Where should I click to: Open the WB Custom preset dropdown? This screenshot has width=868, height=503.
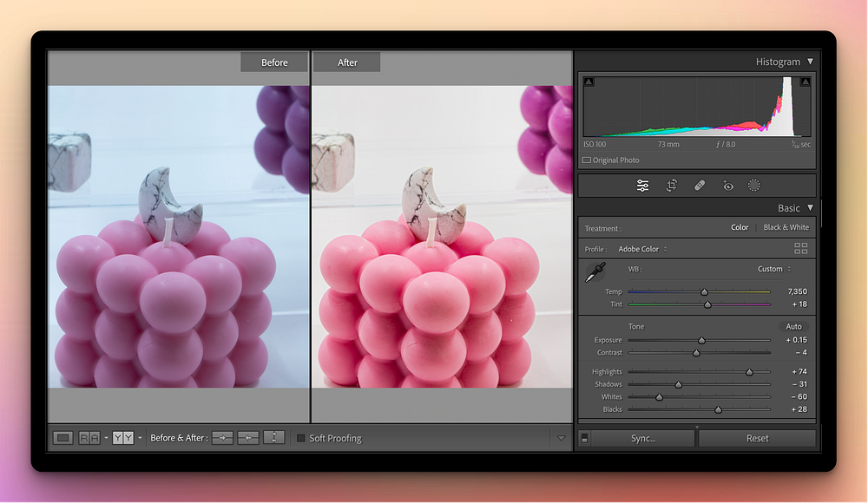tap(774, 269)
